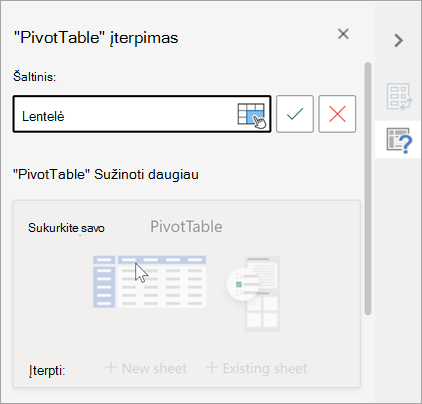This screenshot has height=404, width=422.
Task: Click the table range selector icon
Action: [252, 115]
